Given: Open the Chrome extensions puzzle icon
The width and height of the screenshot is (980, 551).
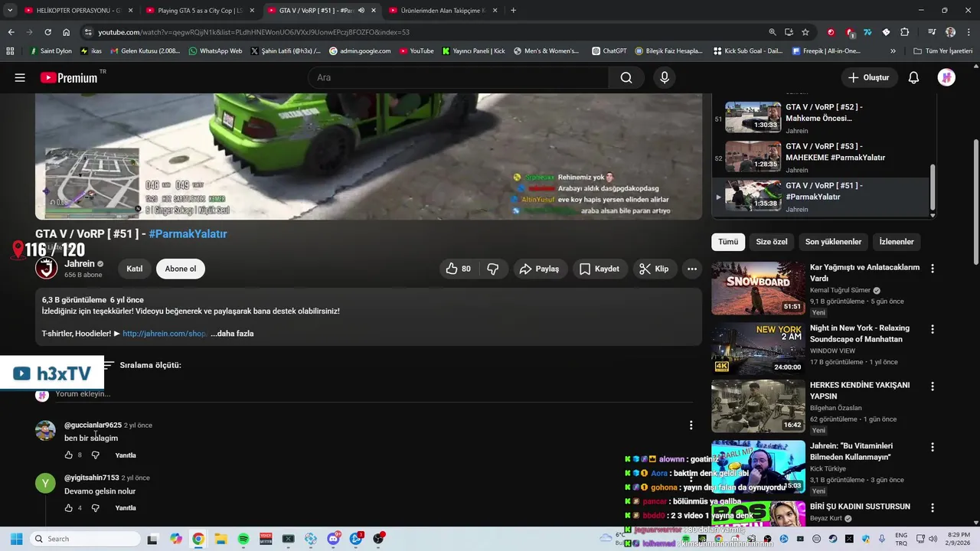Looking at the screenshot, I should tap(905, 32).
